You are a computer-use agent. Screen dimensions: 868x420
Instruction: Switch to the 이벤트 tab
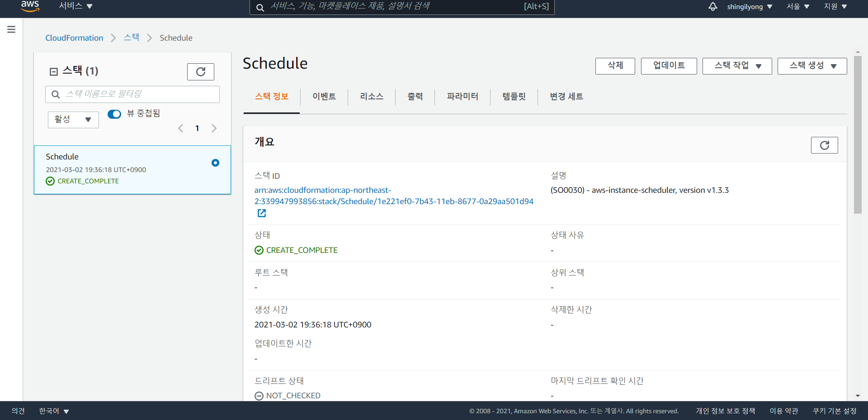click(324, 97)
